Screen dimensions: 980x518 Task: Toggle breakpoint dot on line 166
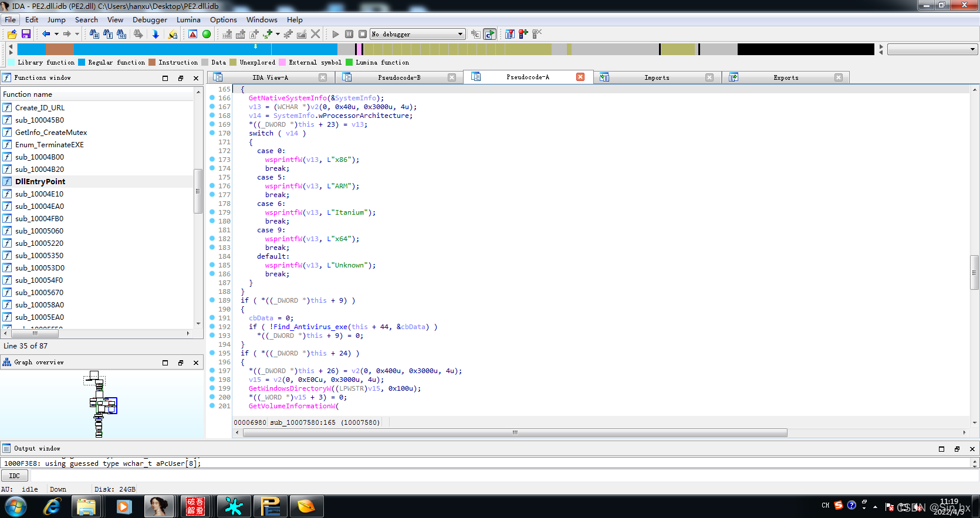click(x=212, y=98)
